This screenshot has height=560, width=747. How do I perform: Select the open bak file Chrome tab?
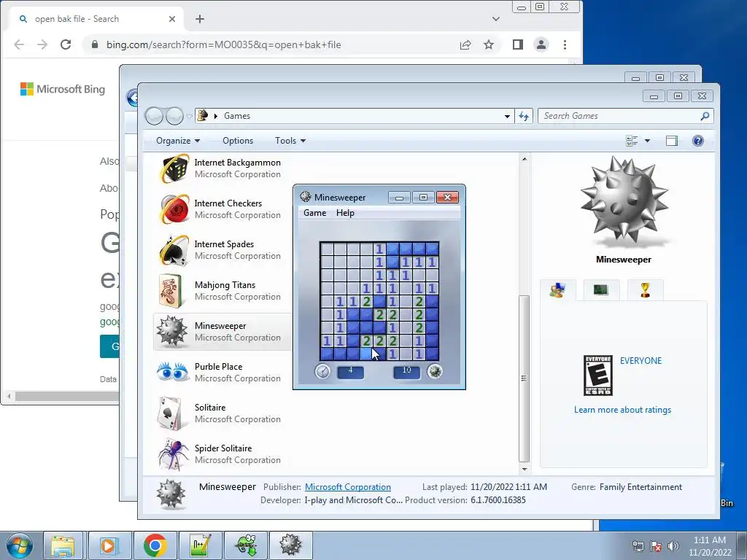pyautogui.click(x=96, y=19)
